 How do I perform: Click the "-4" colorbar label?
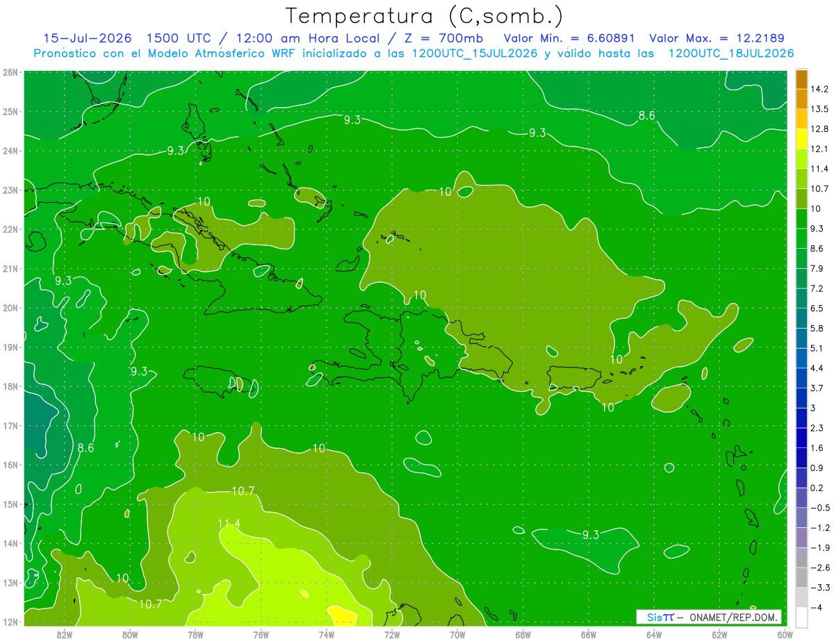coord(816,607)
